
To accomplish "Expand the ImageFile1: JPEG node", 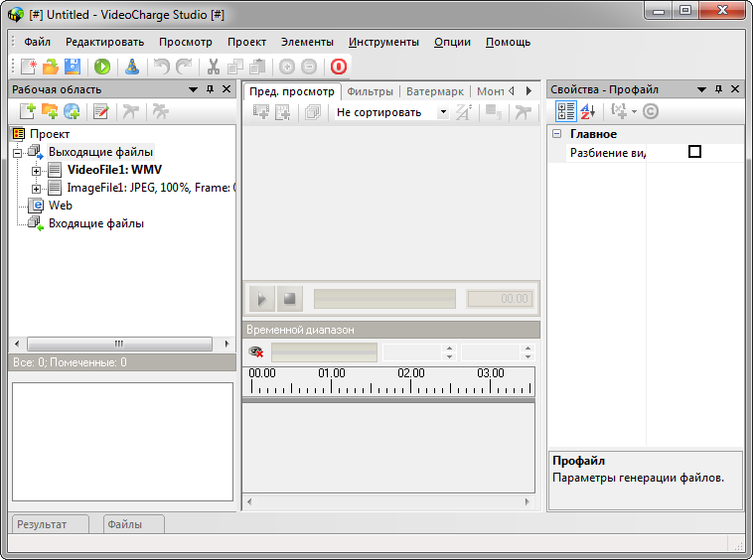I will coord(36,189).
